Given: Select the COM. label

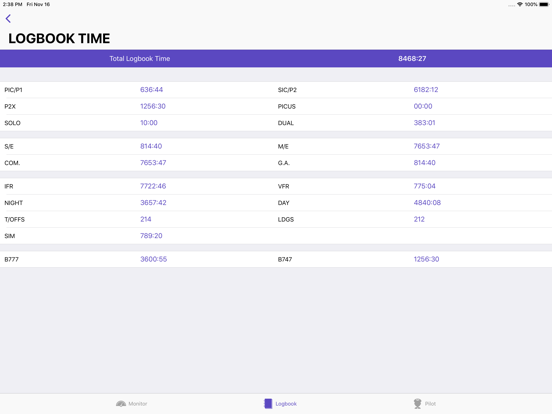Looking at the screenshot, I should [12, 163].
